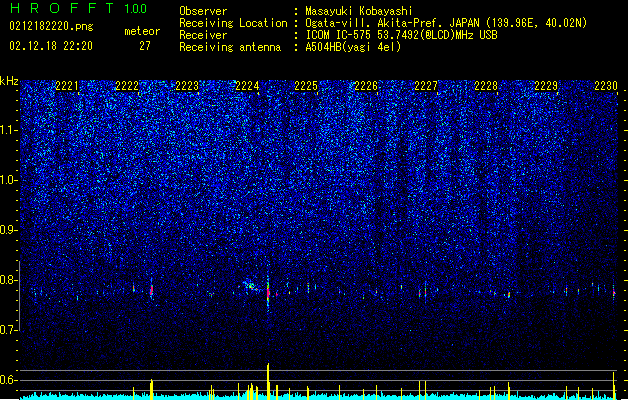Click the 2230 time marker
The height and width of the screenshot is (400, 629).
coord(606,86)
